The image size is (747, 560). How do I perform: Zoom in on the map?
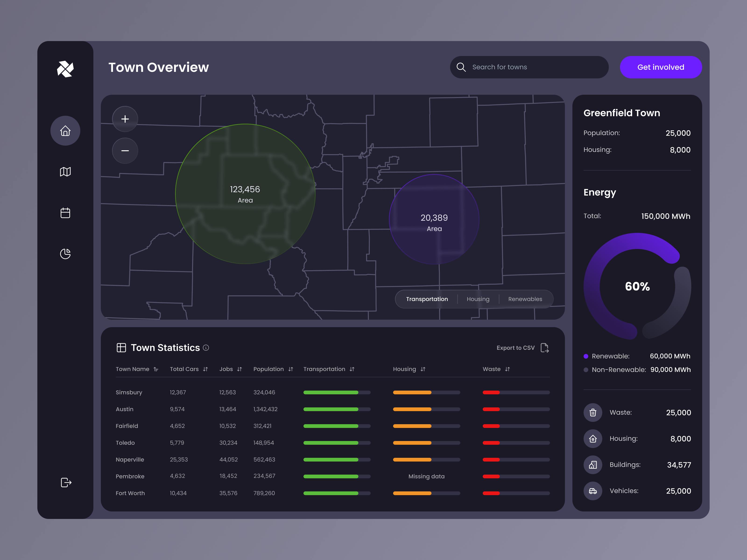point(125,119)
